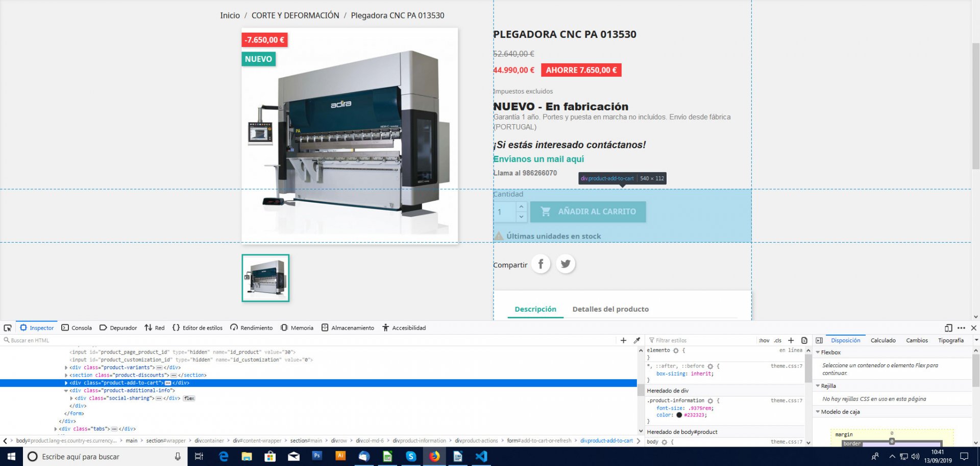Viewport: 980px width, 466px height.
Task: Open the Almacenamiento tab
Action: [x=347, y=328]
